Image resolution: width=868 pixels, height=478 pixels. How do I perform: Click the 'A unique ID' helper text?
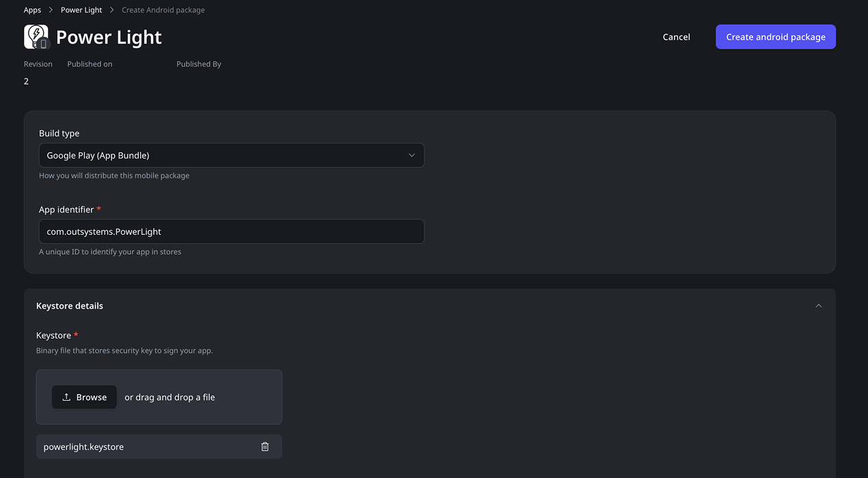tap(110, 252)
